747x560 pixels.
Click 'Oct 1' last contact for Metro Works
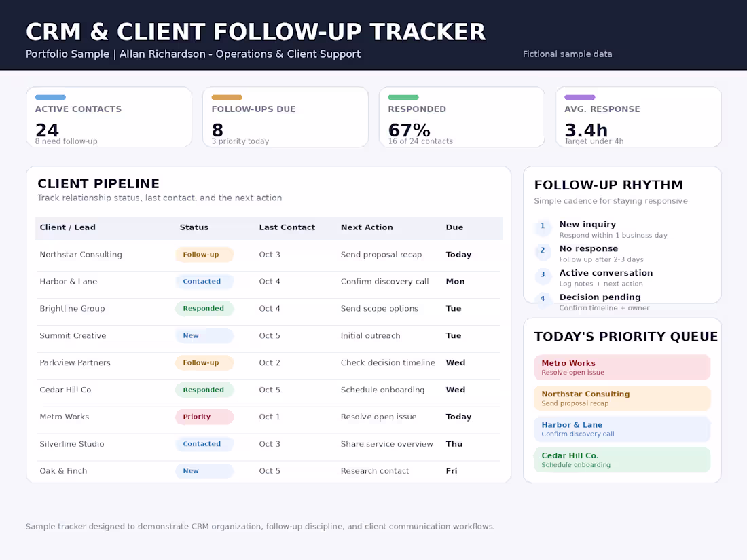270,417
